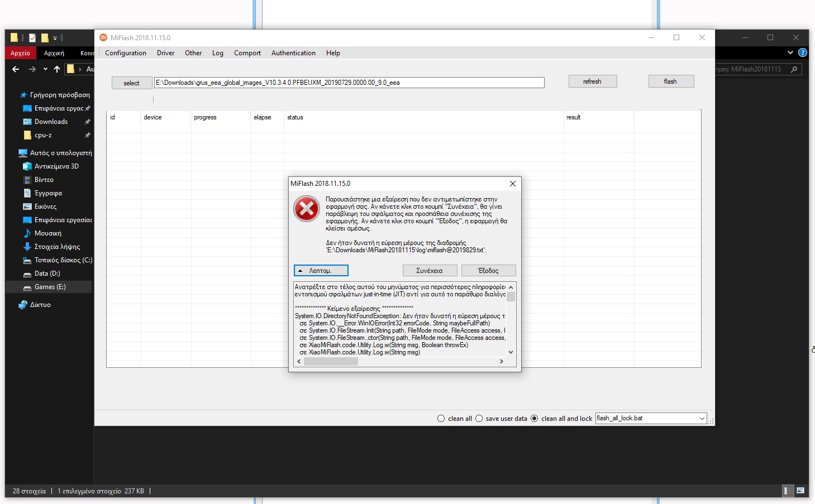Open the Configuration menu
Image resolution: width=815 pixels, height=504 pixels.
click(x=125, y=53)
